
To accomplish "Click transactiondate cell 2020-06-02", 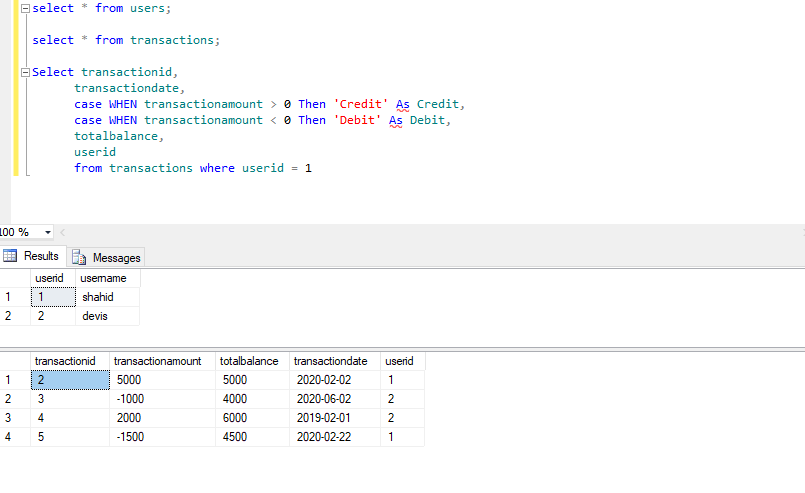I will 335,399.
